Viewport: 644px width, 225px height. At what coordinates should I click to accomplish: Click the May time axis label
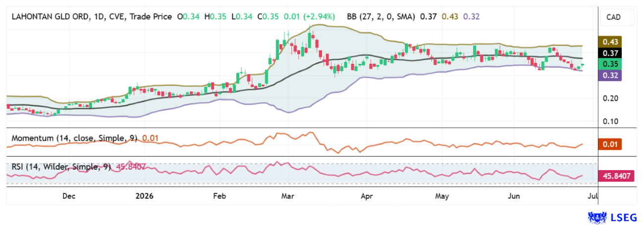pos(442,196)
